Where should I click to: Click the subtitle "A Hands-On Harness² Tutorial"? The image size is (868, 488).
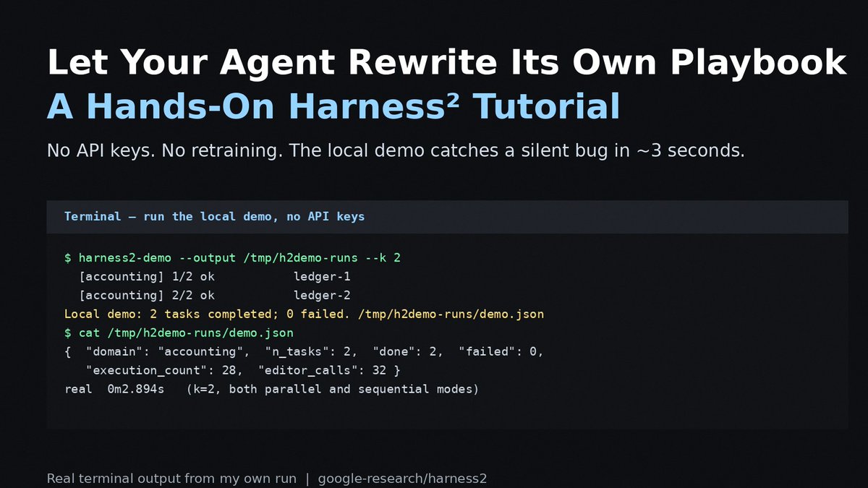point(333,107)
